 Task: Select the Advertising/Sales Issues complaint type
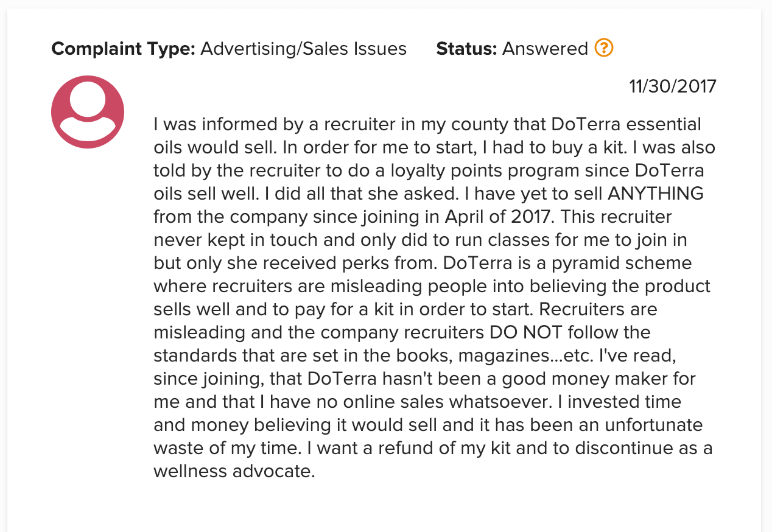pyautogui.click(x=303, y=49)
